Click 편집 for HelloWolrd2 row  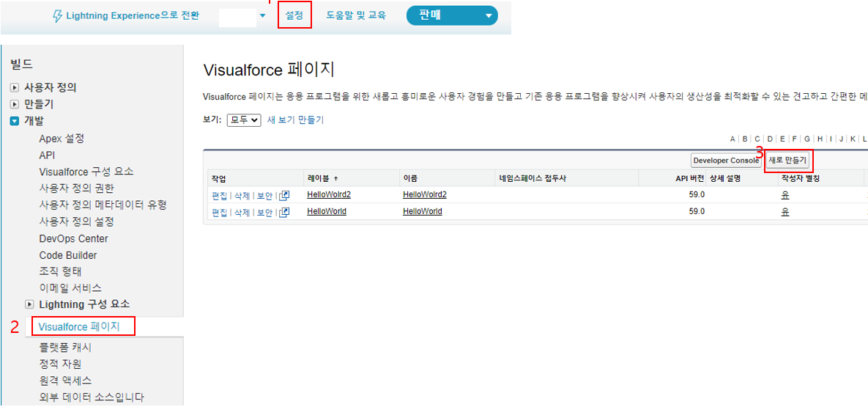[x=219, y=195]
